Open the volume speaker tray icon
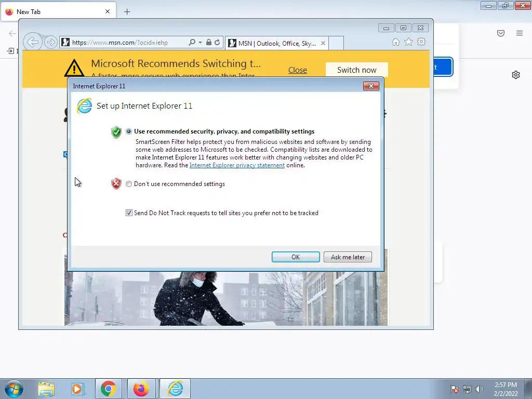The image size is (532, 399). tap(480, 389)
